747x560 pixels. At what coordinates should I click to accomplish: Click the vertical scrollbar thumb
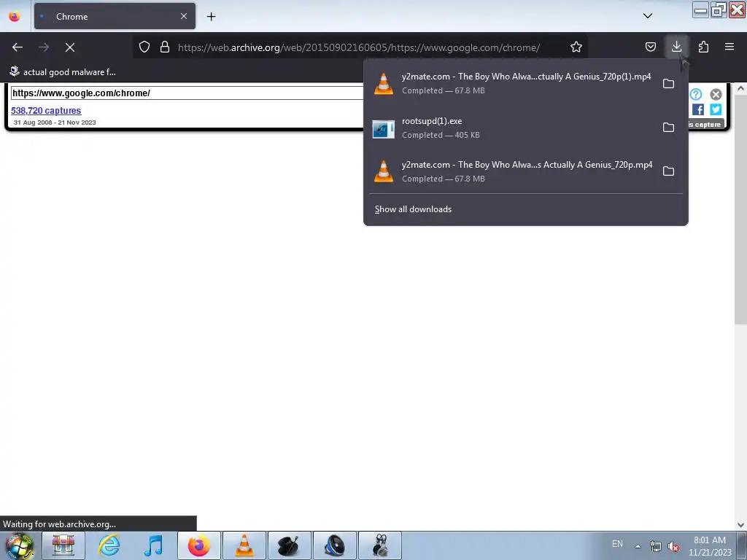(740, 209)
